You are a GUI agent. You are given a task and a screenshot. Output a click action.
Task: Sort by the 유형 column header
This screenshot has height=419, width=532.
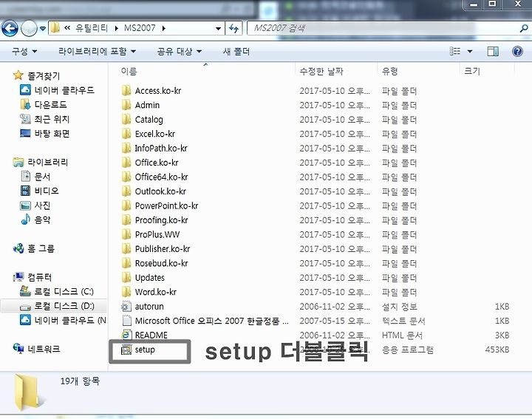tap(389, 71)
